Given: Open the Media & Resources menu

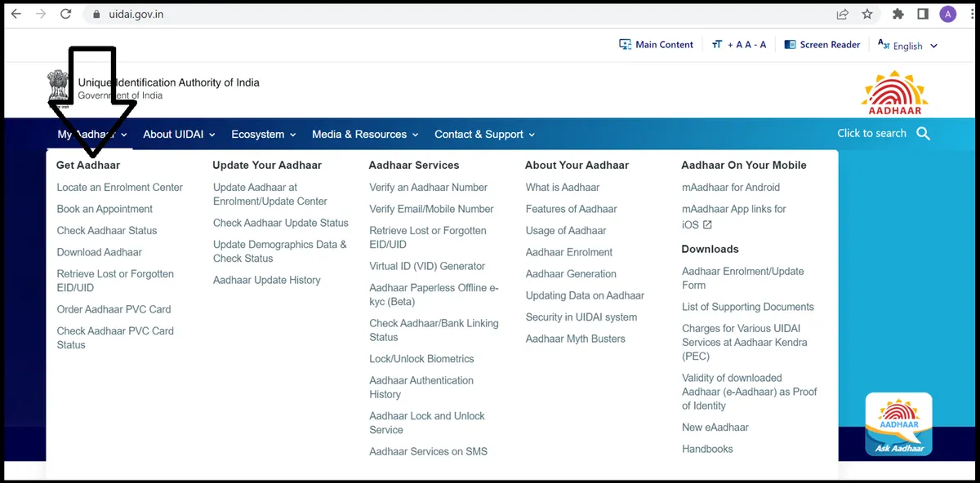Looking at the screenshot, I should tap(365, 135).
